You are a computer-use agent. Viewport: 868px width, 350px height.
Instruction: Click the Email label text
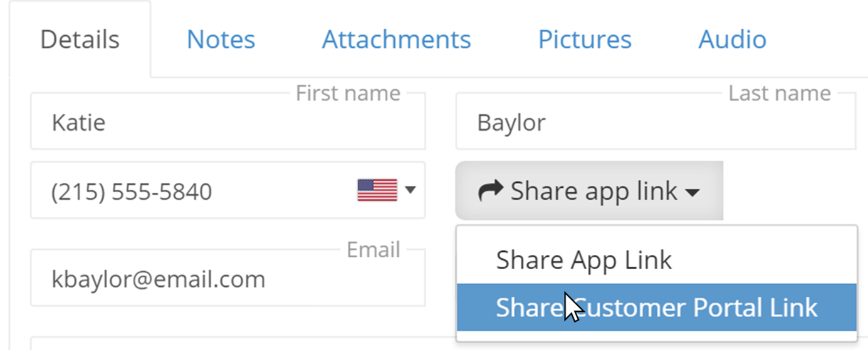[374, 250]
